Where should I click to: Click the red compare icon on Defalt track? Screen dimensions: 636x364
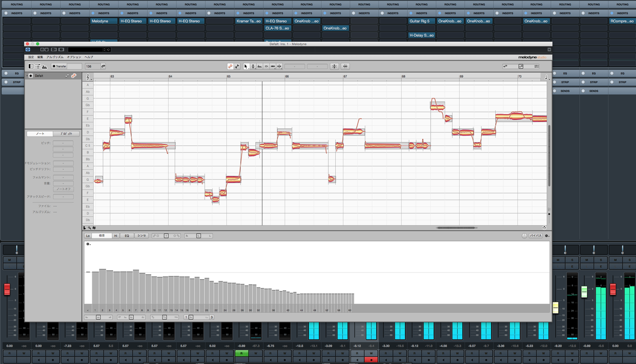click(x=74, y=76)
